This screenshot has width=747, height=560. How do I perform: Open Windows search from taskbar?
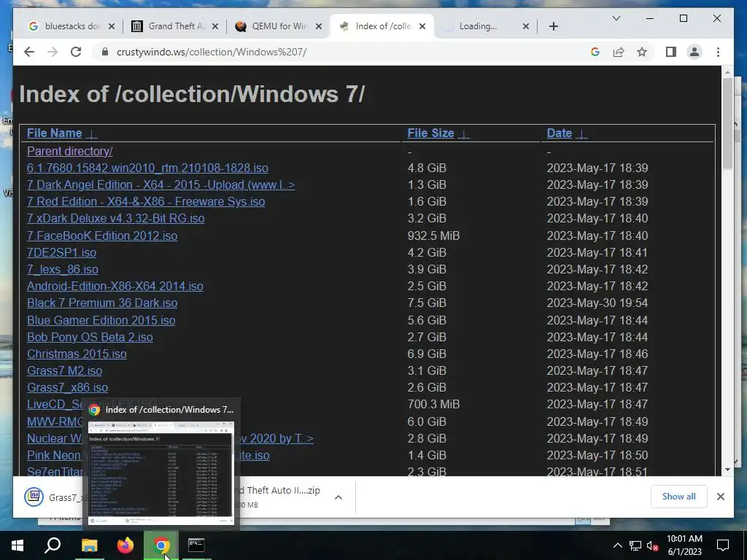coord(53,545)
